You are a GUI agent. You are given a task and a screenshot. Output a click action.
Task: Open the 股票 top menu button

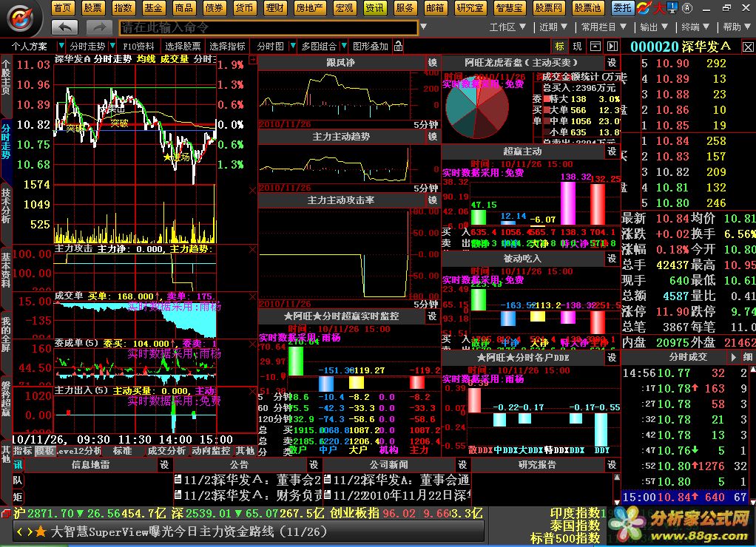[92, 7]
